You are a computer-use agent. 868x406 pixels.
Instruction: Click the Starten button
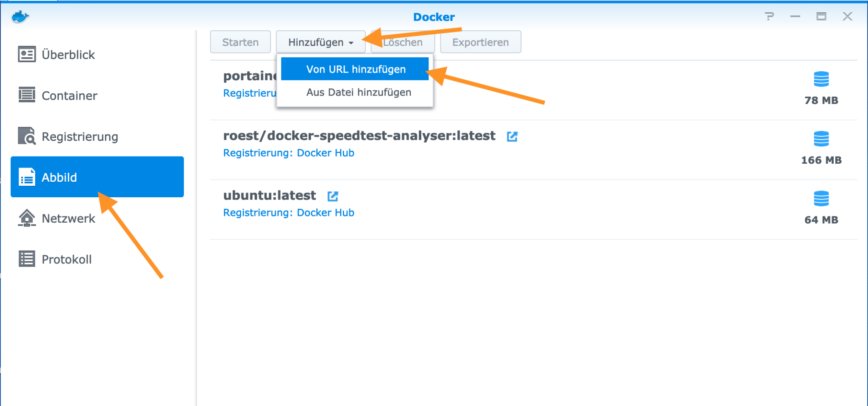pyautogui.click(x=240, y=42)
